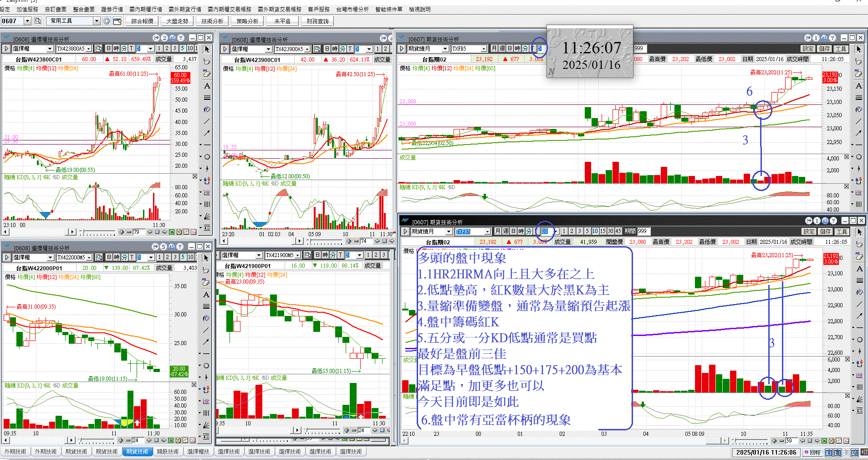
Task: Select the circle drawing tool in the W423800C01 window
Action: (207, 157)
